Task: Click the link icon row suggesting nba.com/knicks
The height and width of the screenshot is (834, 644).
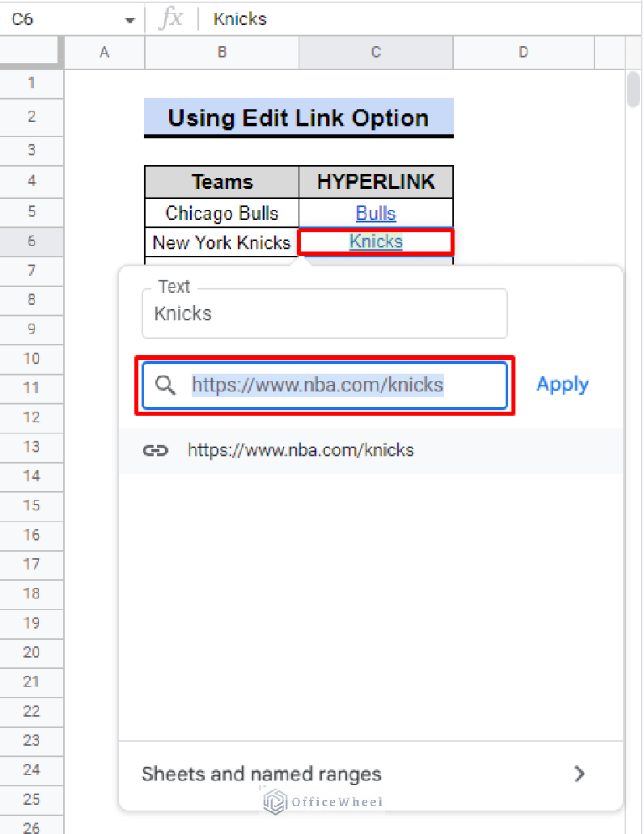Action: coord(300,450)
